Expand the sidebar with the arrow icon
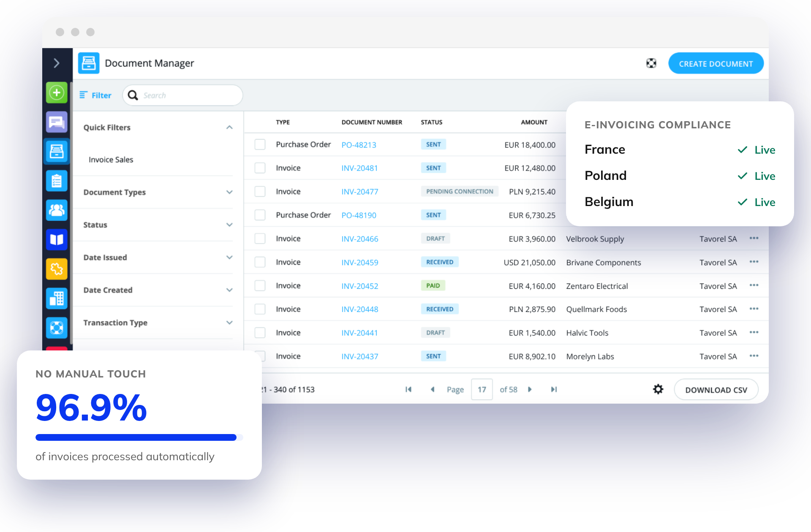The height and width of the screenshot is (532, 811). pyautogui.click(x=57, y=63)
